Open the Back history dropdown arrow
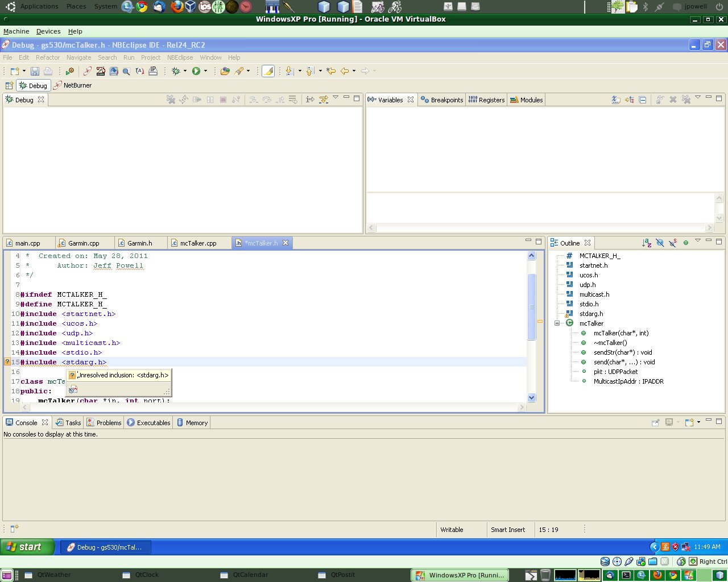This screenshot has height=582, width=728. click(x=354, y=71)
